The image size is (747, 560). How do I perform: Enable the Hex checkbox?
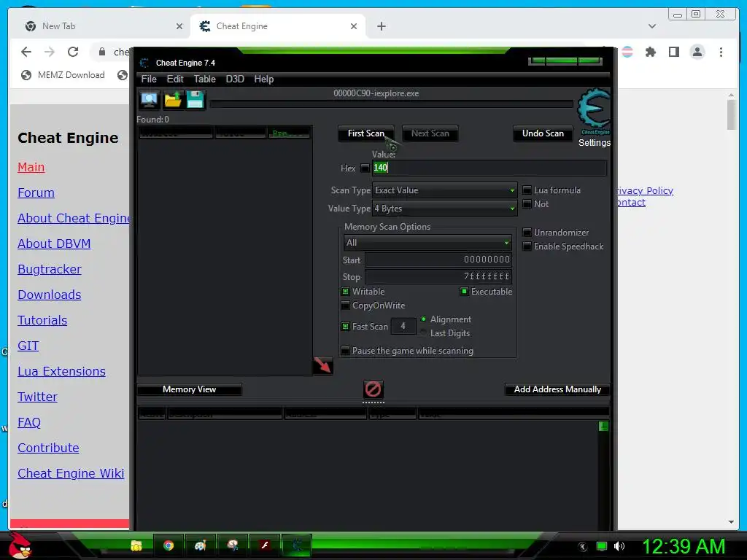pyautogui.click(x=365, y=168)
